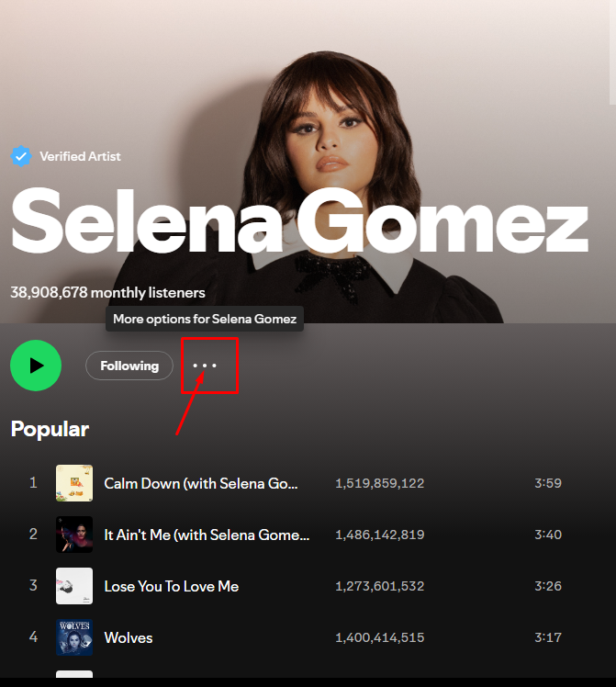Click the 38,908,678 monthly listeners text
Image resolution: width=616 pixels, height=687 pixels.
(x=107, y=293)
